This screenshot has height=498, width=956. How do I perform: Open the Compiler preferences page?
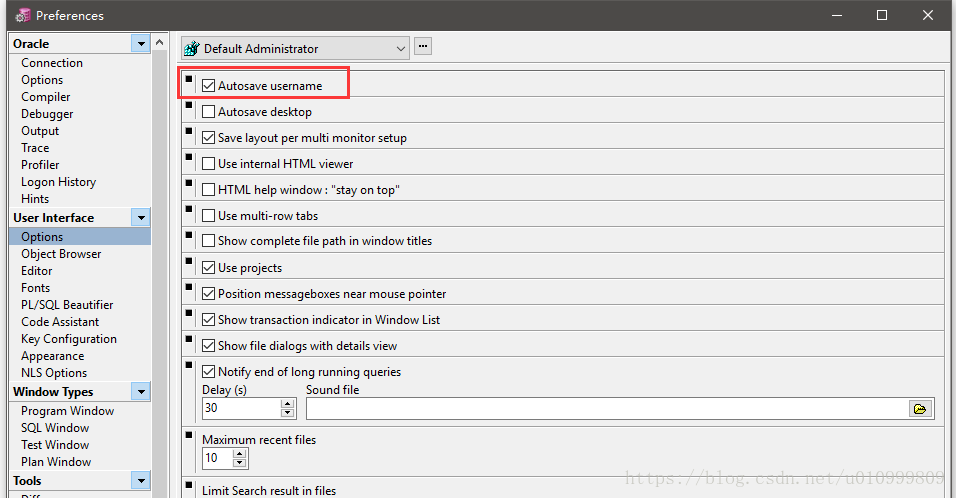click(46, 97)
